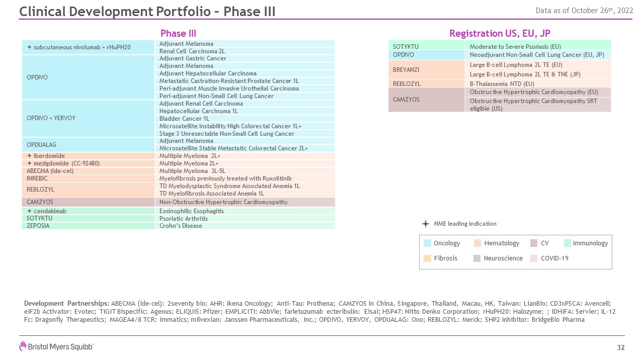Click CAMZYOS in the Phase III table

click(88, 202)
